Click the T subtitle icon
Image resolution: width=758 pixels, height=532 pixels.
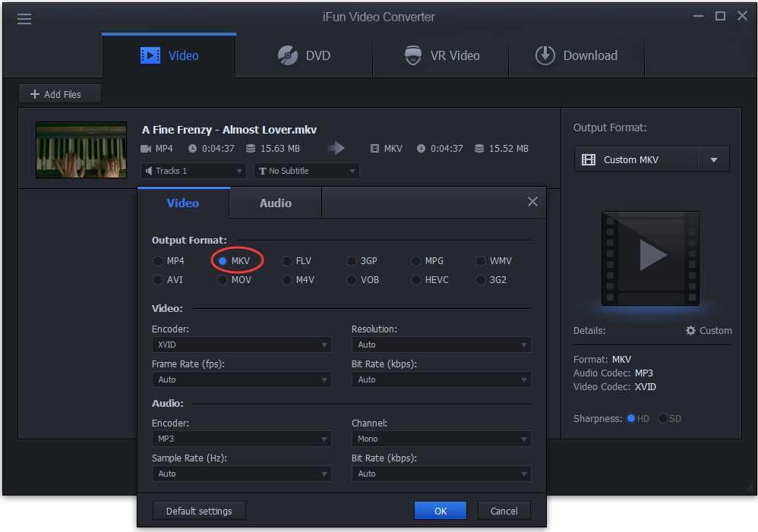[263, 171]
